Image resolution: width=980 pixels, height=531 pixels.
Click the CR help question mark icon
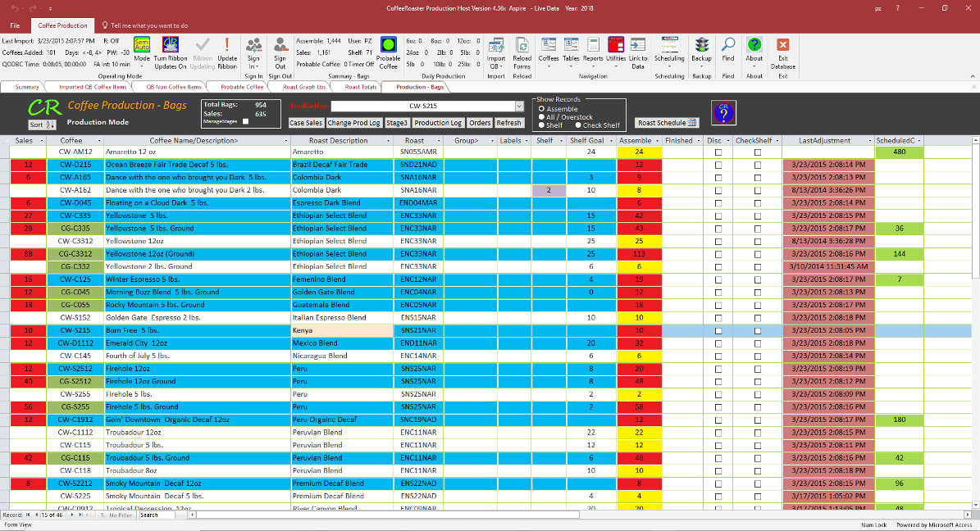tap(724, 112)
